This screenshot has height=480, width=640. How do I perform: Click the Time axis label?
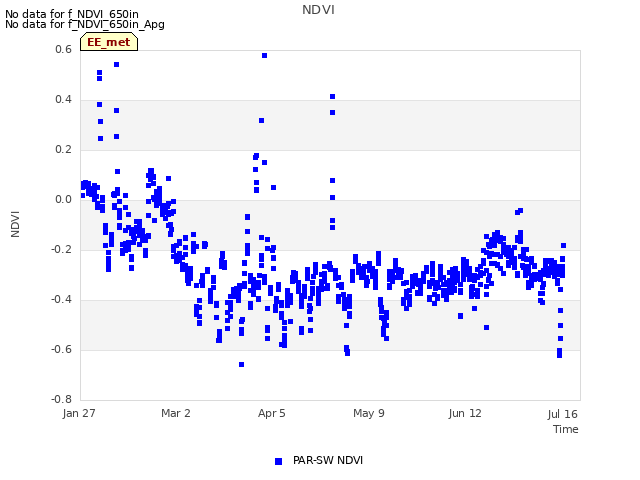click(566, 429)
